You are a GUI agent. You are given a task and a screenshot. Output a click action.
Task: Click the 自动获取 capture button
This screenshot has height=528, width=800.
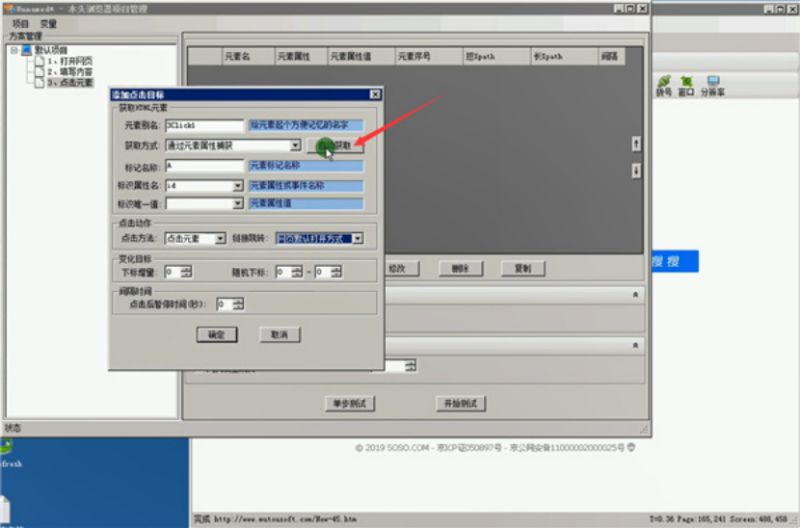pos(335,146)
